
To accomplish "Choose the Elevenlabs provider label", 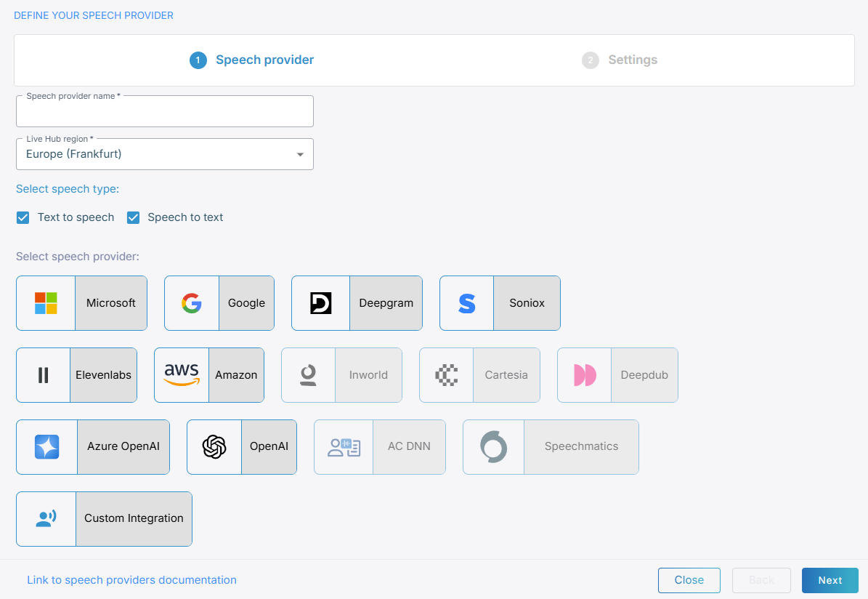I will 104,375.
